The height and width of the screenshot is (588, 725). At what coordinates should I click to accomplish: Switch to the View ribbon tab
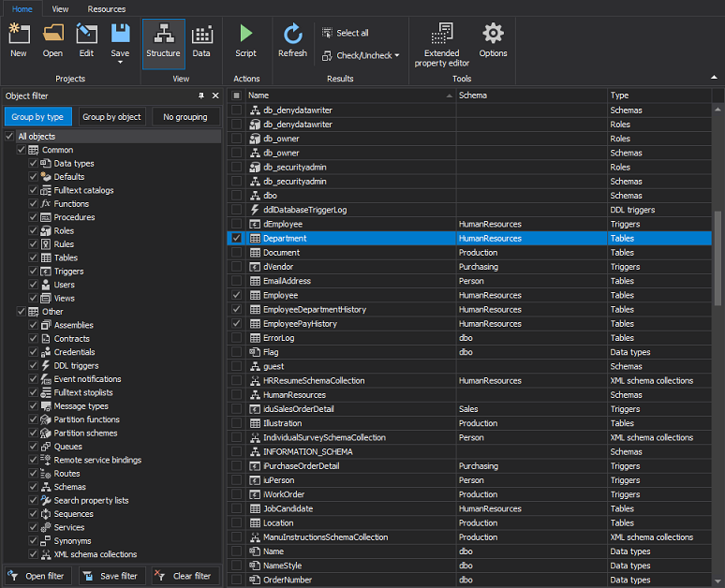click(x=60, y=8)
